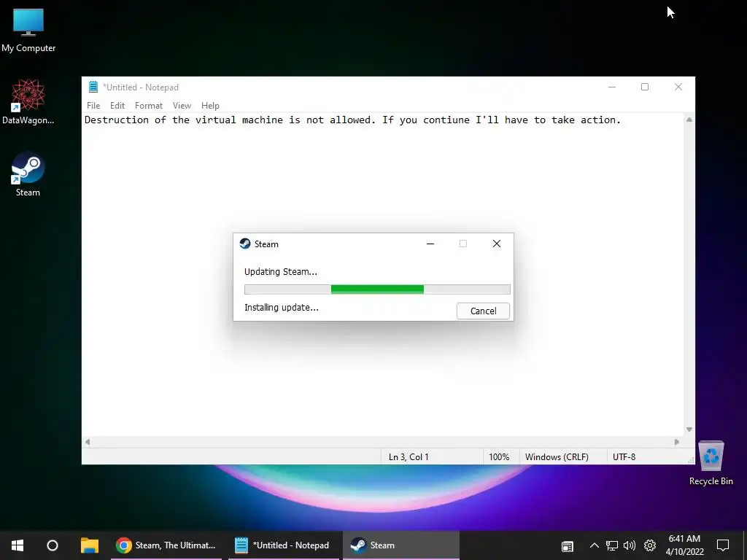The width and height of the screenshot is (747, 560).
Task: Open File Explorer from the taskbar
Action: [89, 545]
